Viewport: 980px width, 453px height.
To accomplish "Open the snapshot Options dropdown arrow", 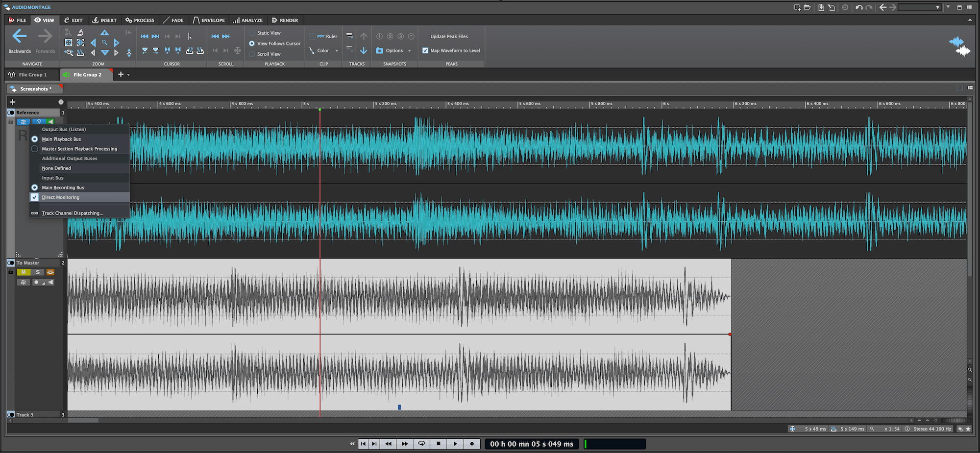I will (x=410, y=51).
